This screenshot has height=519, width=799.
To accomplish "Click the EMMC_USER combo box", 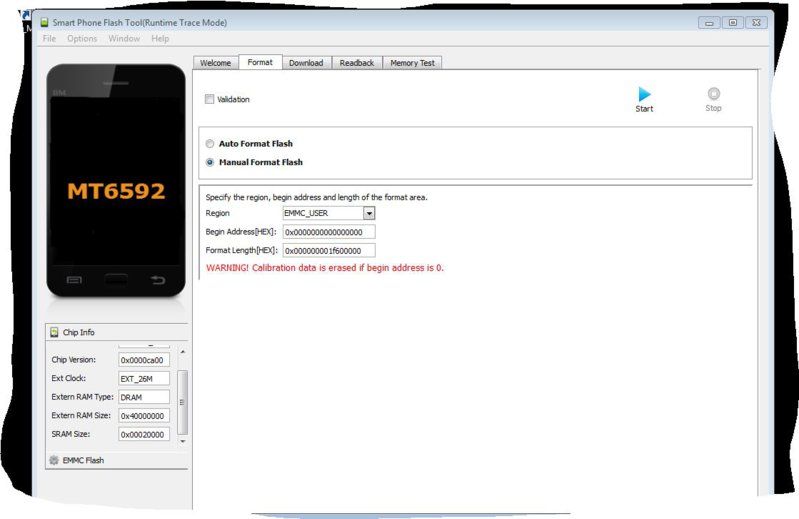I will click(x=329, y=213).
